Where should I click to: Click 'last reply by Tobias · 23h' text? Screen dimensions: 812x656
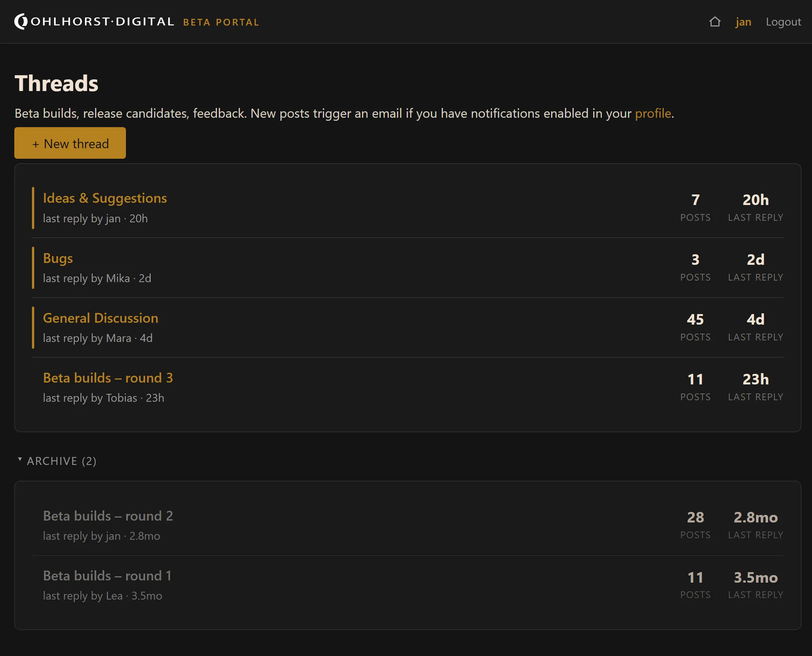pyautogui.click(x=103, y=398)
